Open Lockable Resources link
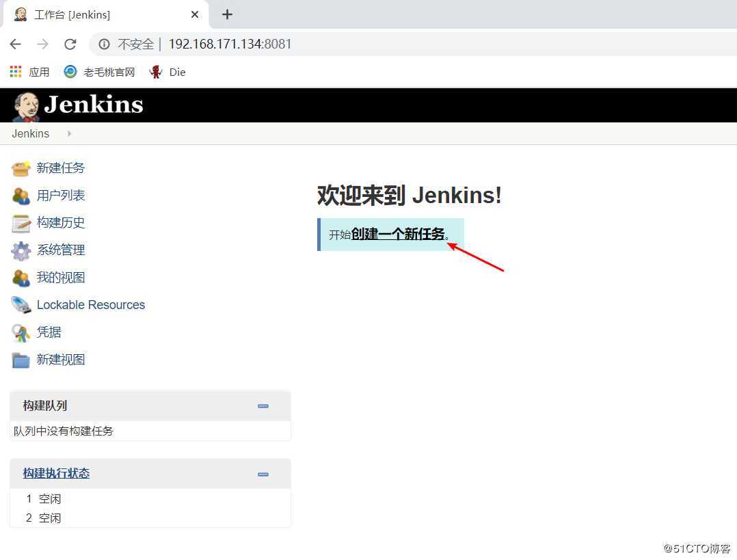 (91, 305)
